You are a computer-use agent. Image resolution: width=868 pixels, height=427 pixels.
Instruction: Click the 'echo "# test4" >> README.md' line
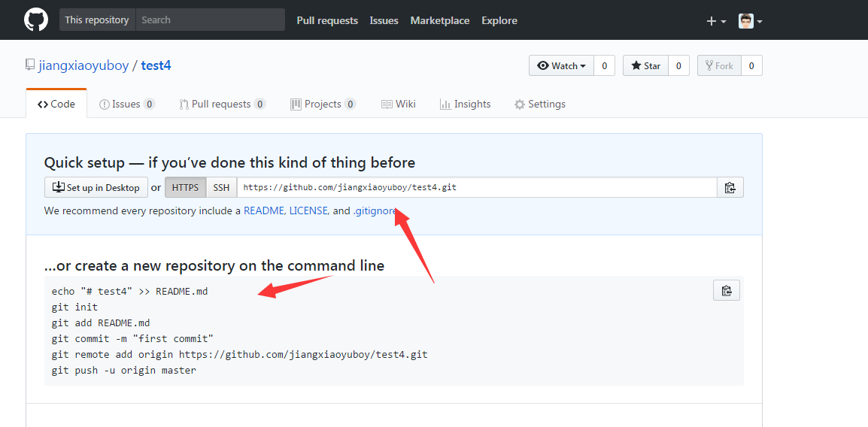coord(129,291)
